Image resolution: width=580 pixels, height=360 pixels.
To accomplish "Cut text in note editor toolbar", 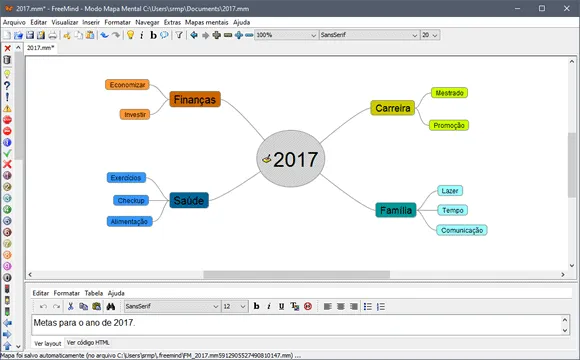I will [x=70, y=306].
